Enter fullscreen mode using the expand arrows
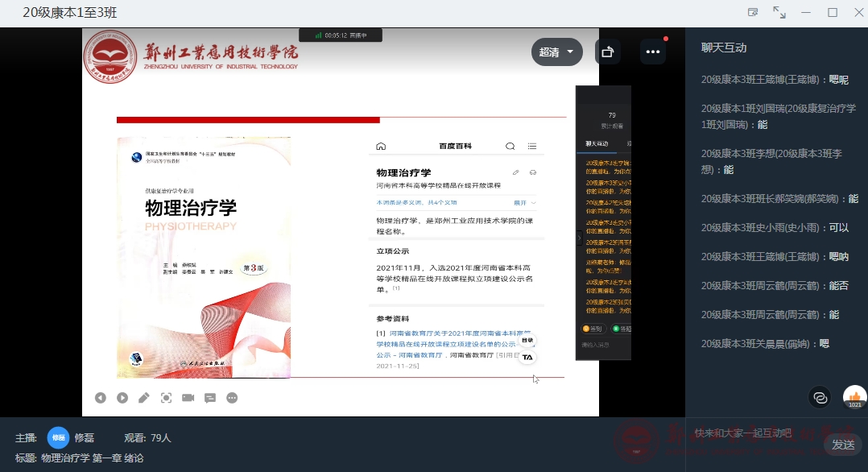 coord(779,12)
